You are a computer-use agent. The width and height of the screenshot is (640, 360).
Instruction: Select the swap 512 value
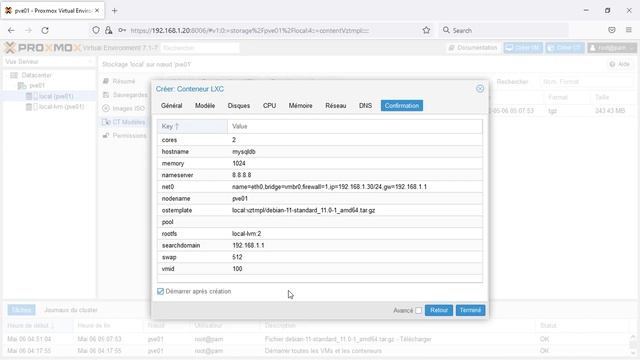click(x=237, y=257)
